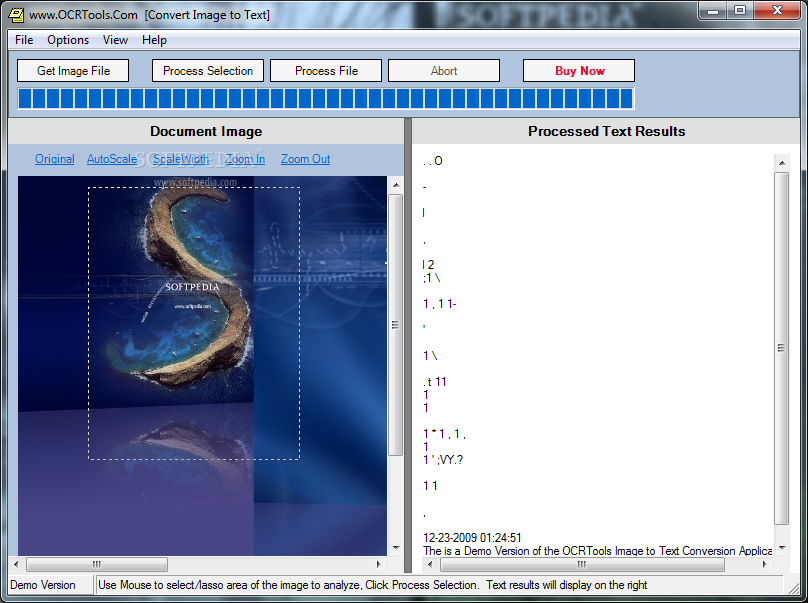Click the ScaleWidth link
Image resolution: width=808 pixels, height=603 pixels.
tap(181, 159)
